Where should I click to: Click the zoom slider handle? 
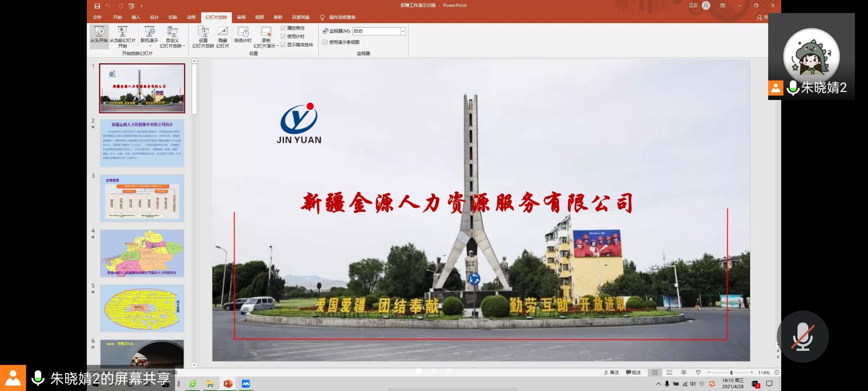(x=731, y=372)
